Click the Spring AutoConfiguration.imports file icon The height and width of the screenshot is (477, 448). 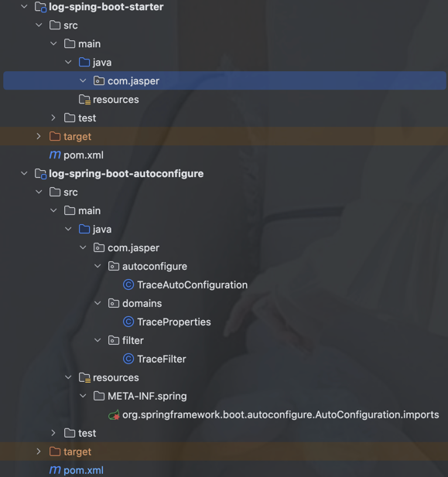coord(114,414)
